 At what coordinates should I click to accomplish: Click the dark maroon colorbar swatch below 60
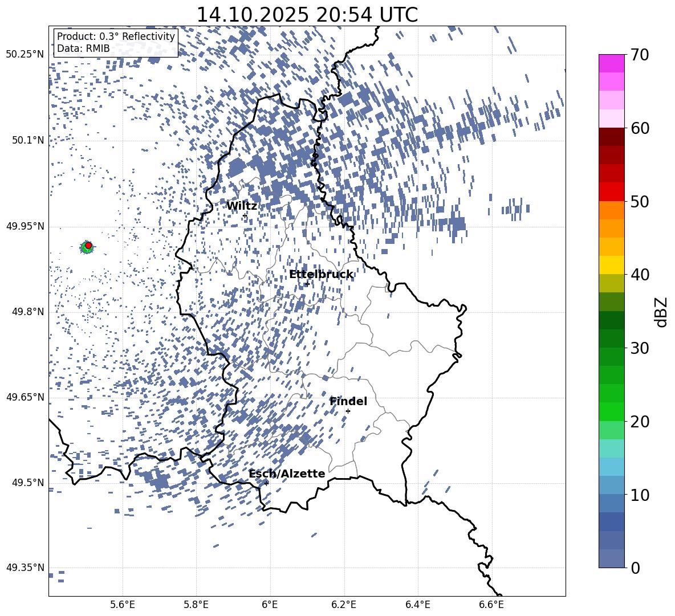click(612, 137)
